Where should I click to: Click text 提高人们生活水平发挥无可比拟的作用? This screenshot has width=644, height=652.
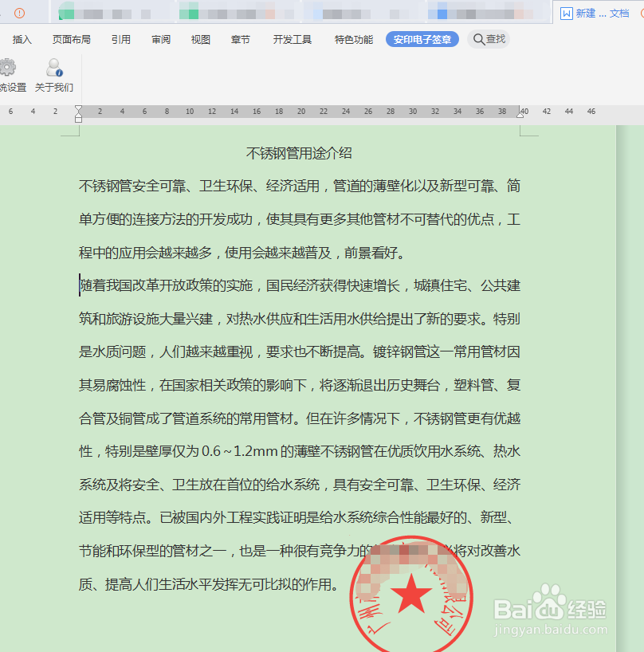coord(218,584)
